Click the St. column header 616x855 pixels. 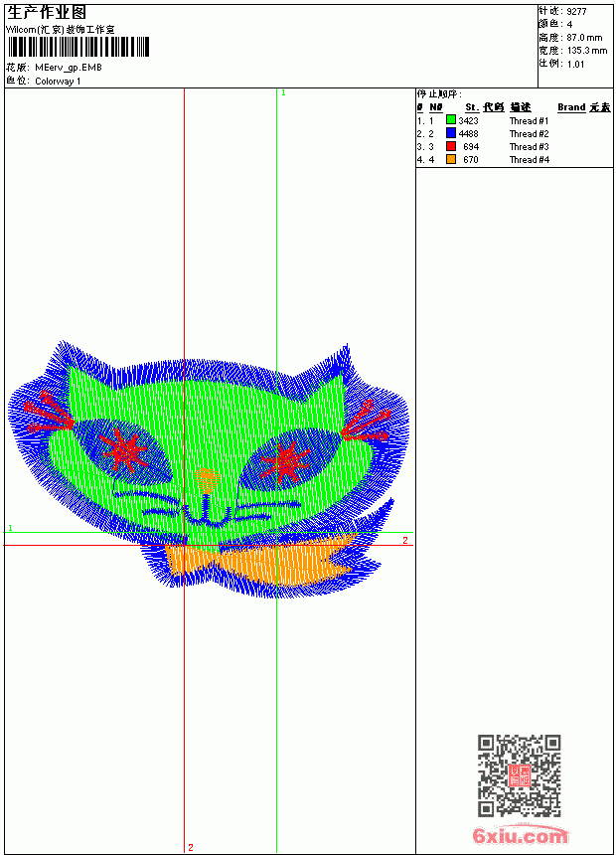click(x=472, y=107)
